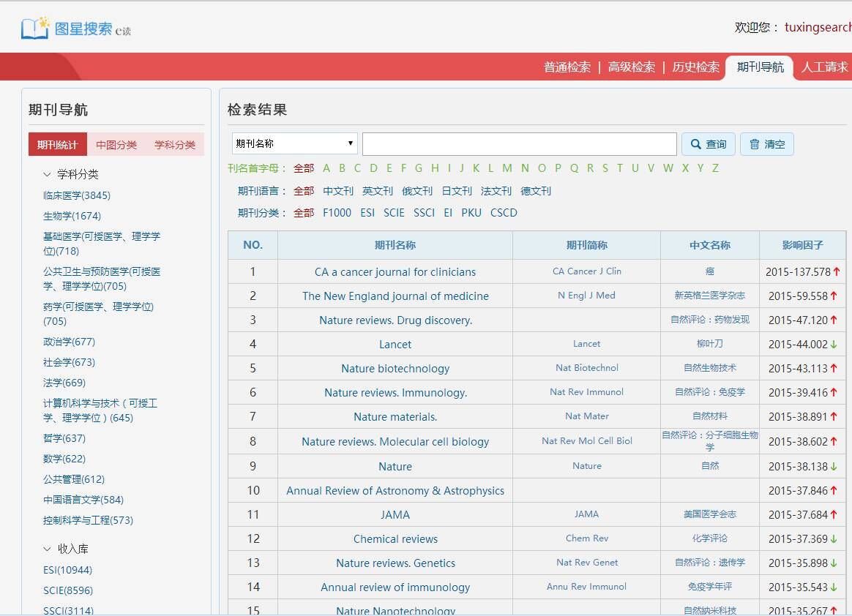Click green down arrow on Nature row

834,466
